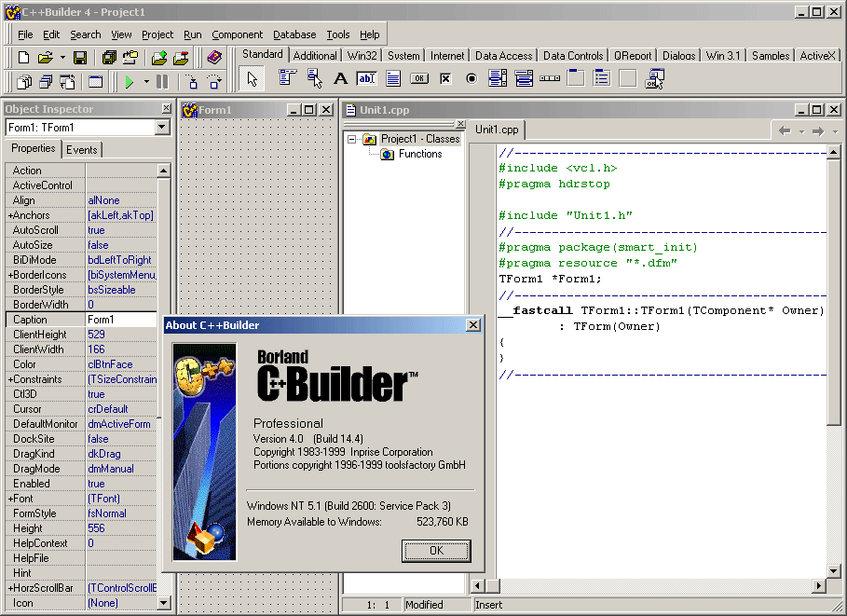Click the back navigation arrow in editor
847x616 pixels.
click(785, 130)
